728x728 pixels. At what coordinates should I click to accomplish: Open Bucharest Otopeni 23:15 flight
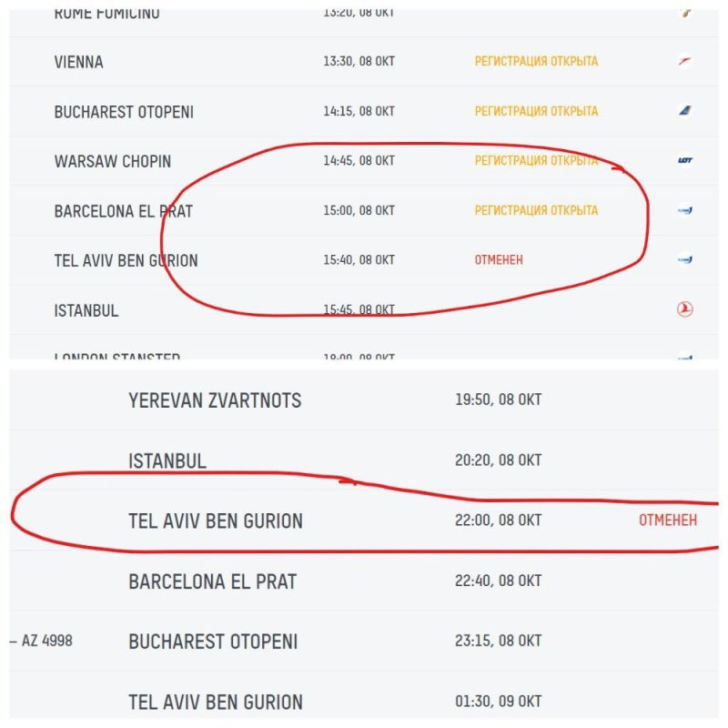[x=213, y=642]
